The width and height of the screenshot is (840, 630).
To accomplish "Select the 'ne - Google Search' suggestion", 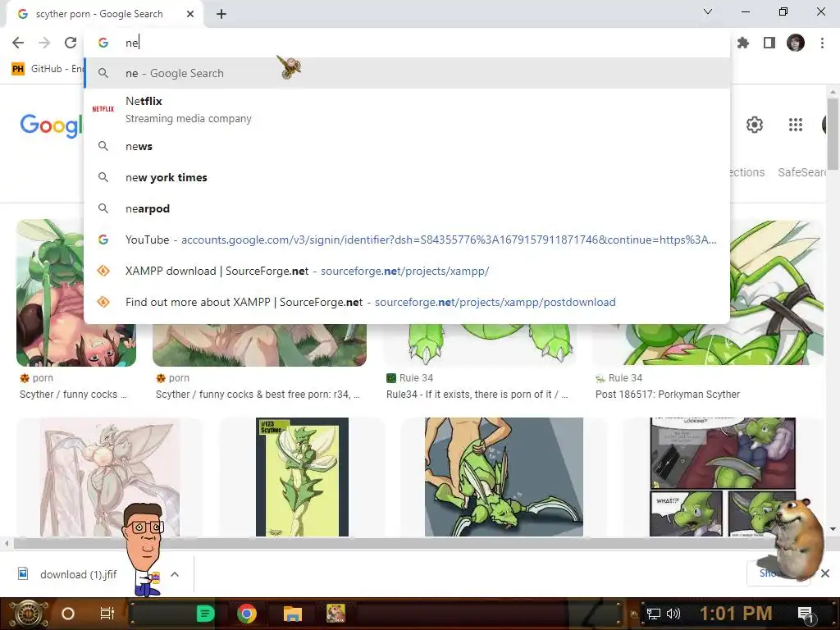I will pos(407,73).
